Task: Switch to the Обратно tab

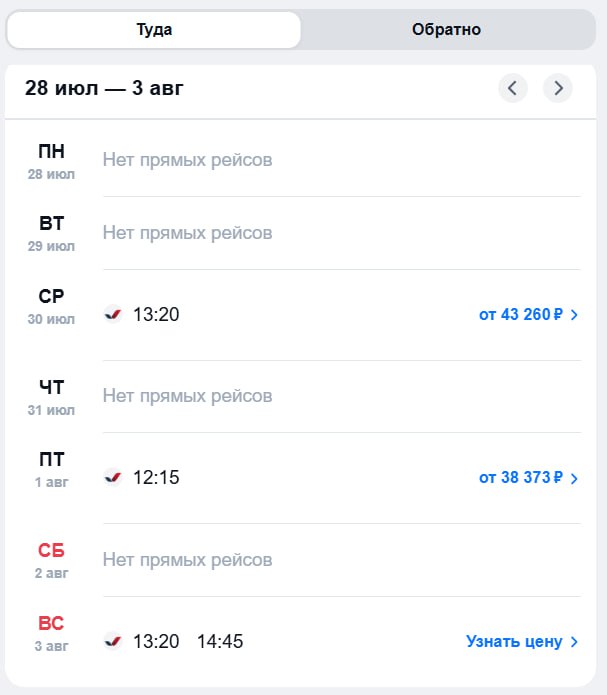Action: point(446,30)
